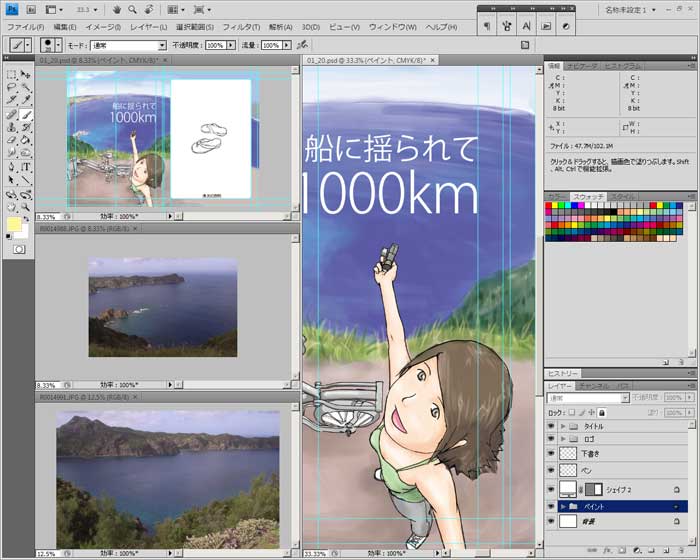700x560 pixels.
Task: Expand the タイトル layer group
Action: coord(563,426)
